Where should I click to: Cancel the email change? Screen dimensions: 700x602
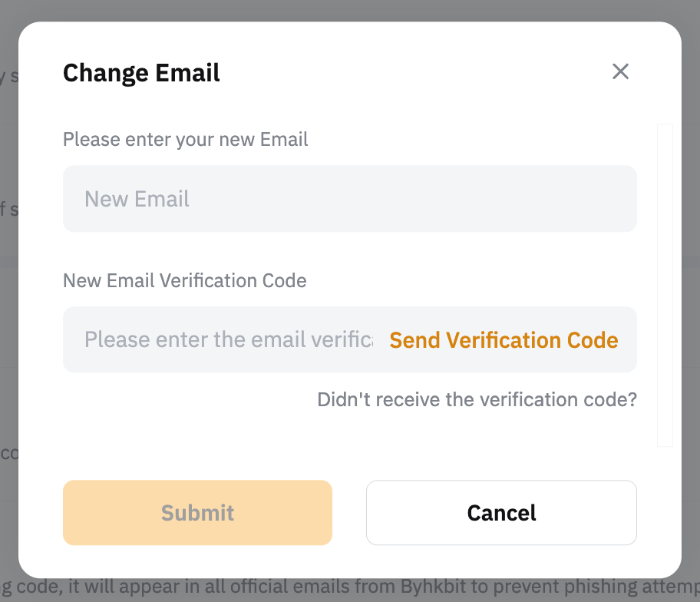(501, 513)
